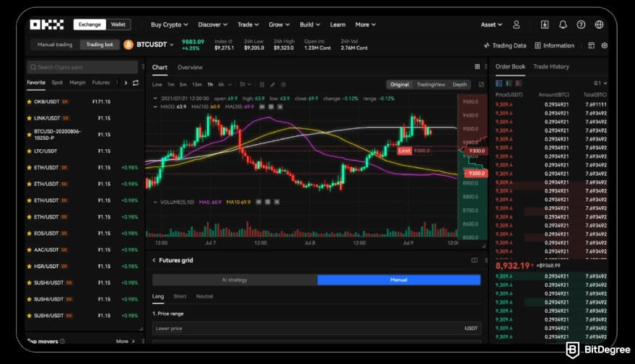Open the user profile icon

517,25
